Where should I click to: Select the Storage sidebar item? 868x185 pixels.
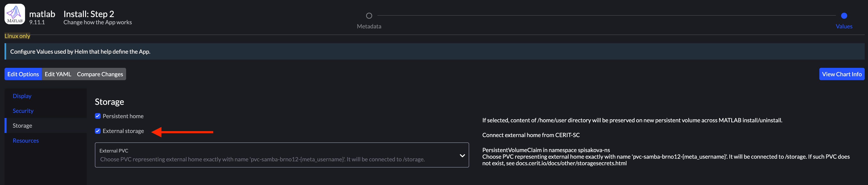22,126
